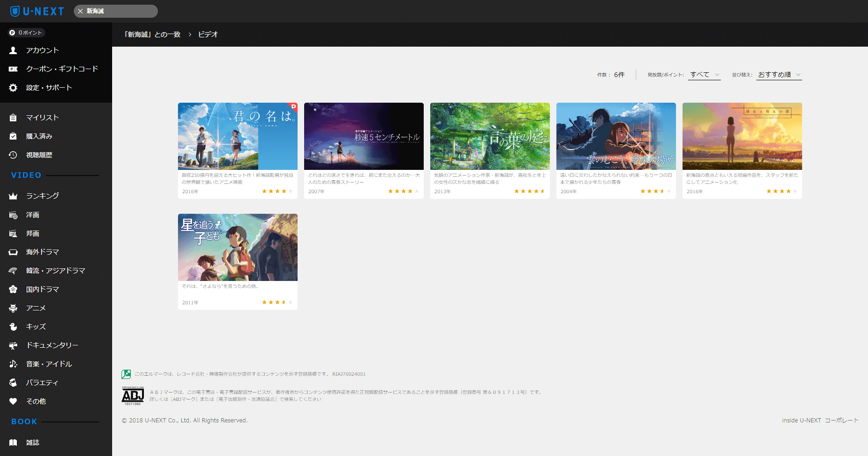Image resolution: width=868 pixels, height=456 pixels.
Task: Click the 音楽・アイドル music note icon
Action: (x=13, y=364)
